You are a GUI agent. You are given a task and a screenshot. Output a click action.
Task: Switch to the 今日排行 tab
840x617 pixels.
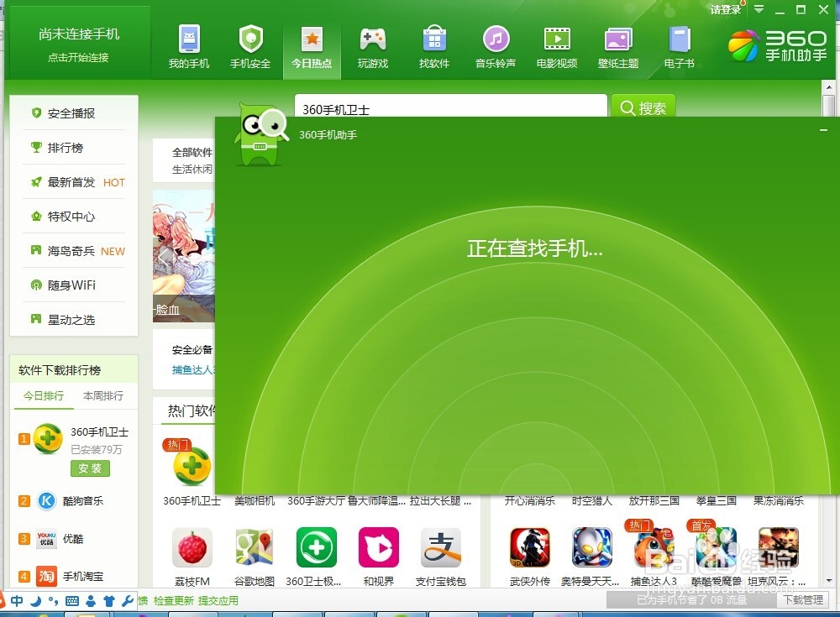tap(44, 395)
